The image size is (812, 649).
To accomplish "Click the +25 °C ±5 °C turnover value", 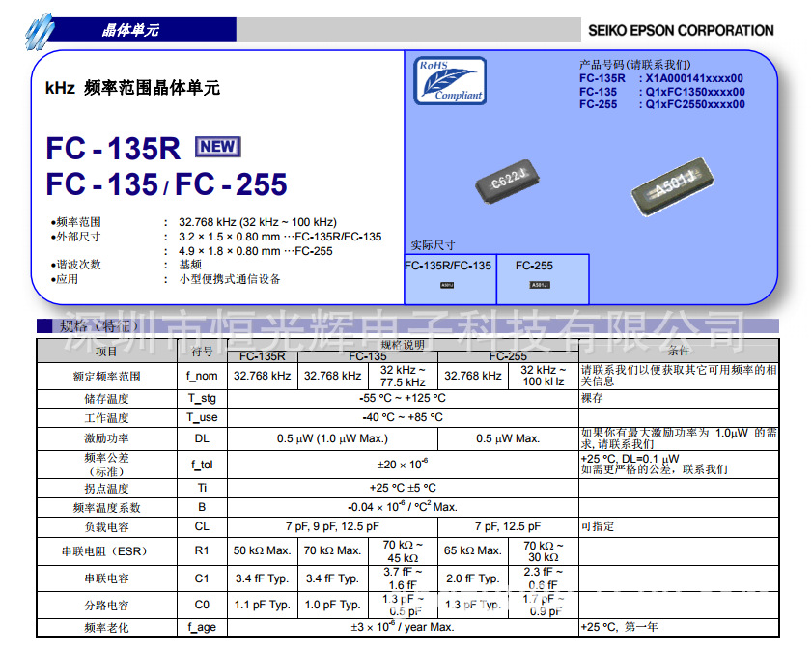I will pyautogui.click(x=403, y=488).
